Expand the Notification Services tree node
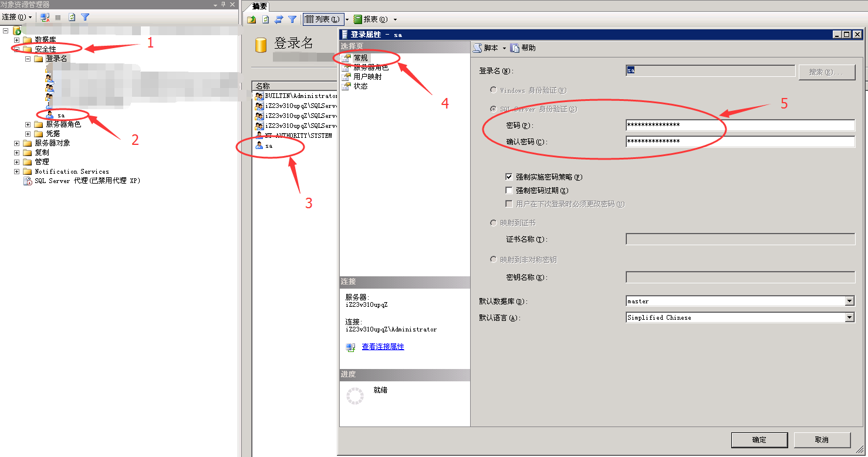The image size is (868, 457). [16, 171]
